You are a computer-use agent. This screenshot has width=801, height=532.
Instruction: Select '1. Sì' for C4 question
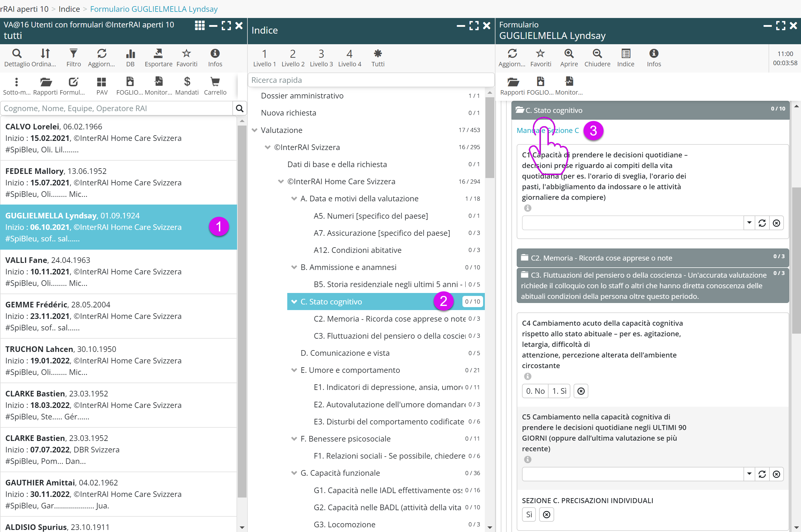(559, 391)
